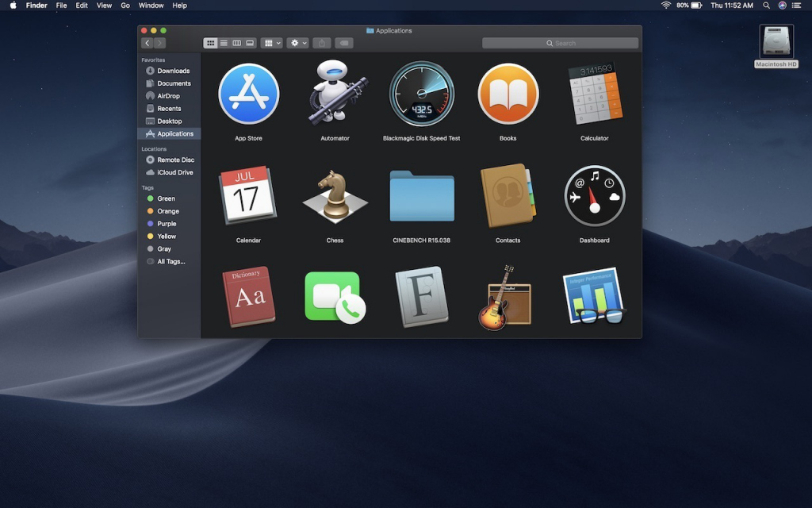Switch Finder to gallery view
The width and height of the screenshot is (812, 508).
[250, 43]
